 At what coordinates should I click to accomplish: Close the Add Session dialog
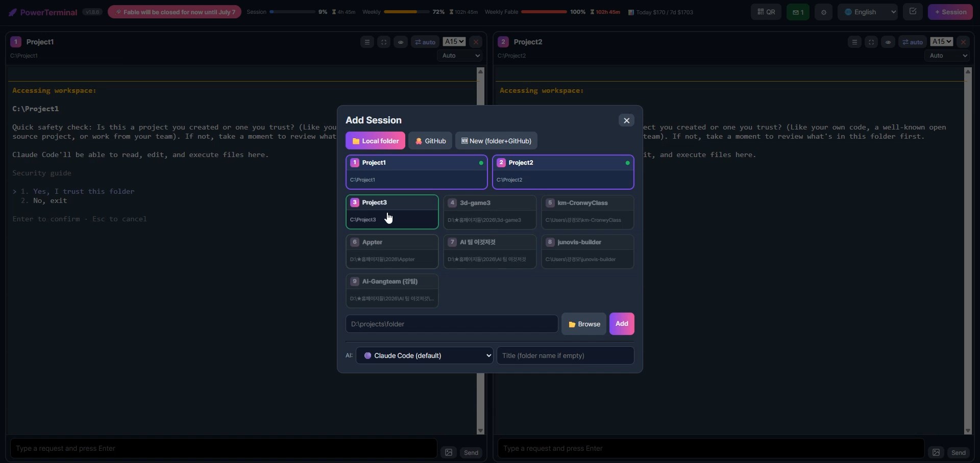[626, 120]
